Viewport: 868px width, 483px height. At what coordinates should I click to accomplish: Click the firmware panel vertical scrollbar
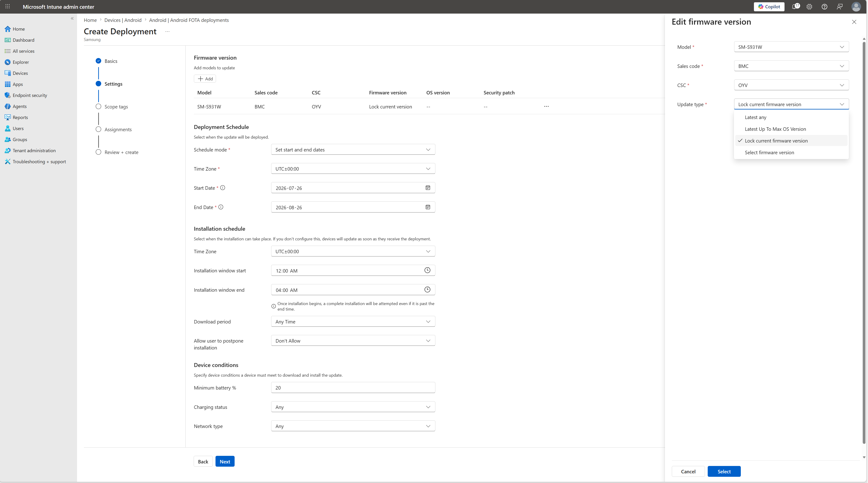tap(864, 243)
